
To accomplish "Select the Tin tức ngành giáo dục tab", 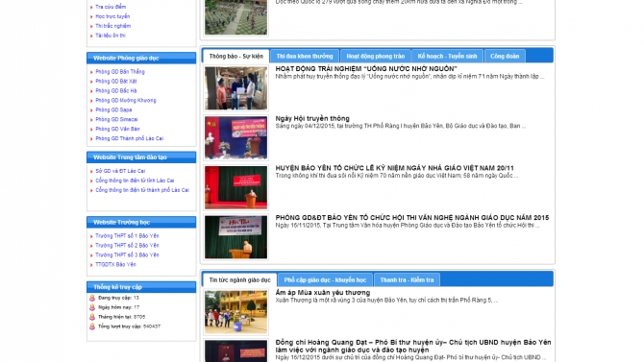I will (240, 280).
